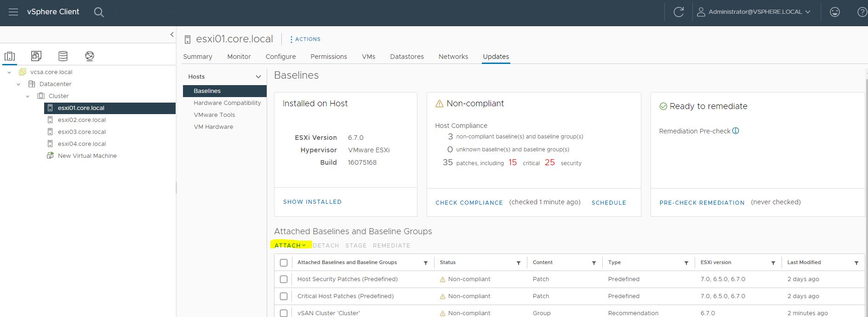Filter the Last Modified column
This screenshot has height=317, width=868.
(857, 263)
